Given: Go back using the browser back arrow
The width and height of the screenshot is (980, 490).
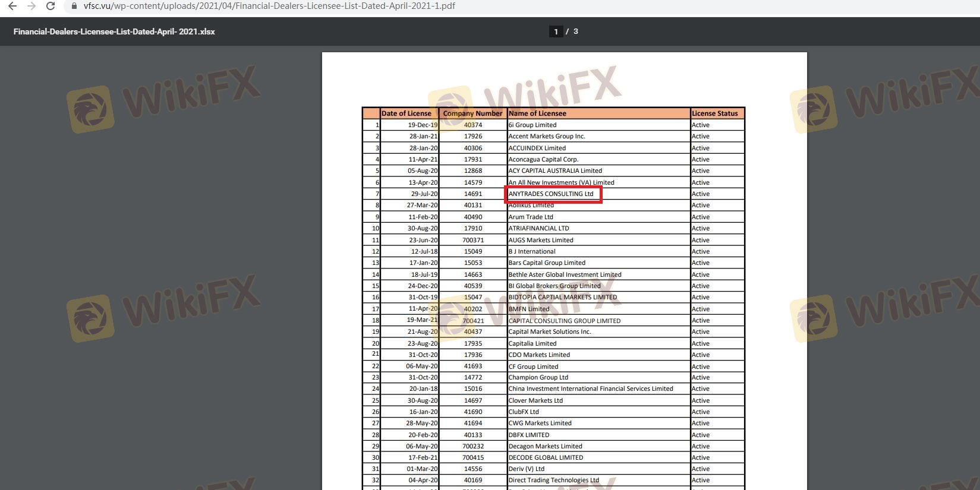Looking at the screenshot, I should (x=12, y=6).
